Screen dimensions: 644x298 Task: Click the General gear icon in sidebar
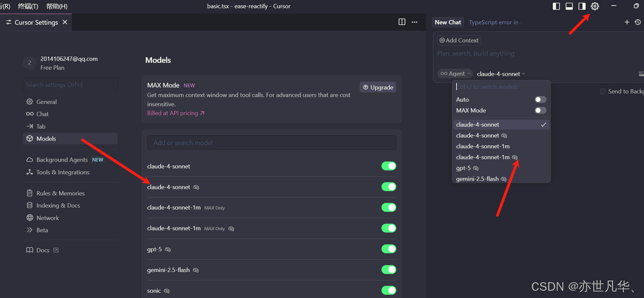coord(30,102)
